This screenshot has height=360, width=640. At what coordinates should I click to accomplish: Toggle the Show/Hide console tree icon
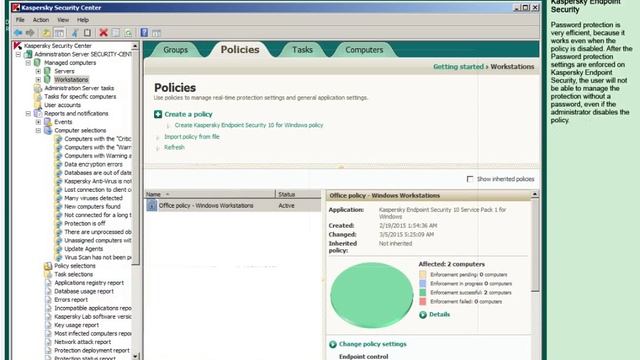coord(59,33)
